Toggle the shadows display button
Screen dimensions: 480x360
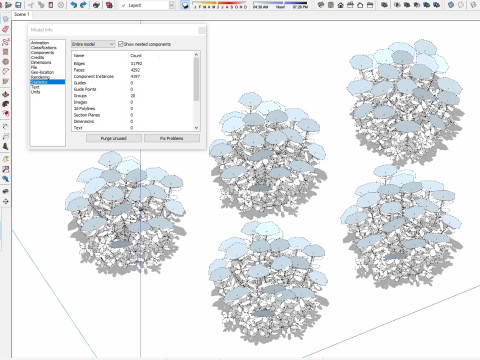(x=186, y=5)
